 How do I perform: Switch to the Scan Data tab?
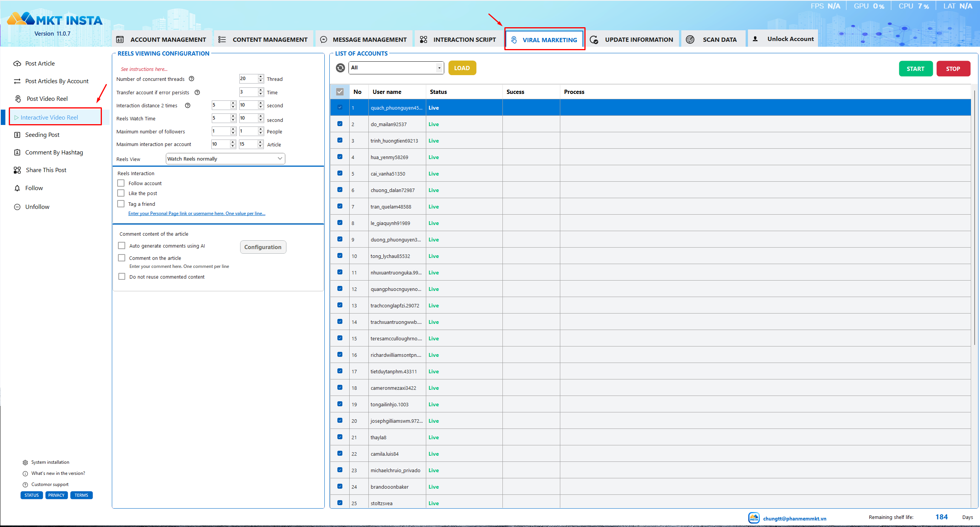[713, 39]
